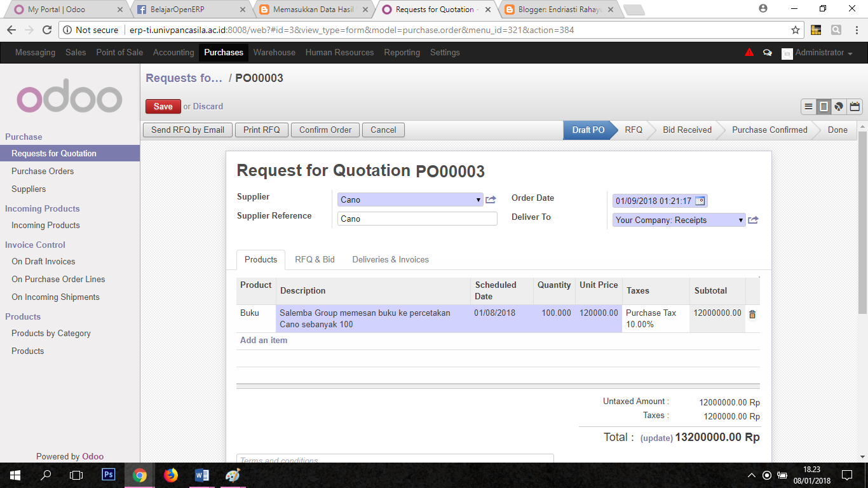
Task: Open calendar picker for Order Date
Action: pyautogui.click(x=700, y=201)
